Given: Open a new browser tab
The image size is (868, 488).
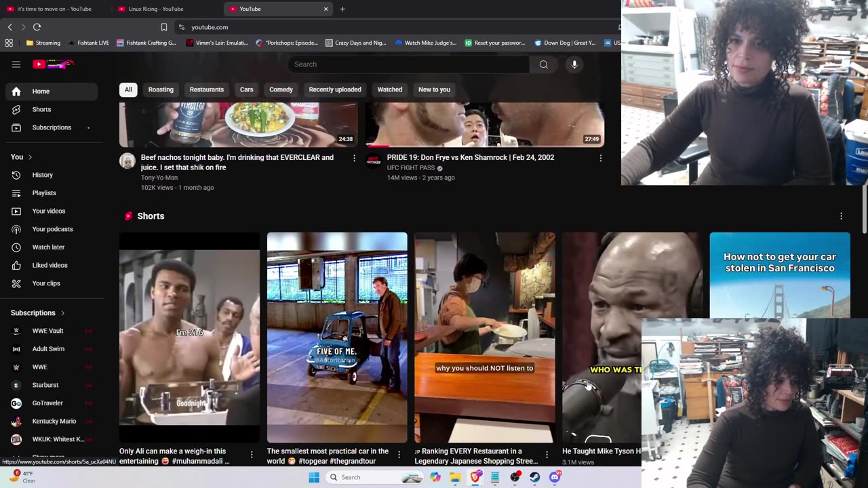Looking at the screenshot, I should click(x=342, y=9).
